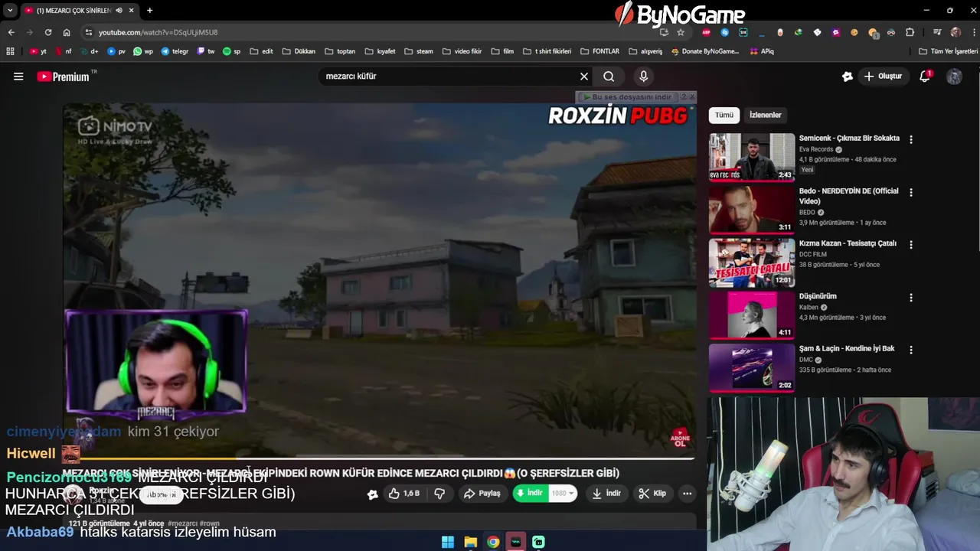Open the Dükkan bookmark folder
This screenshot has width=980, height=551.
click(x=299, y=51)
